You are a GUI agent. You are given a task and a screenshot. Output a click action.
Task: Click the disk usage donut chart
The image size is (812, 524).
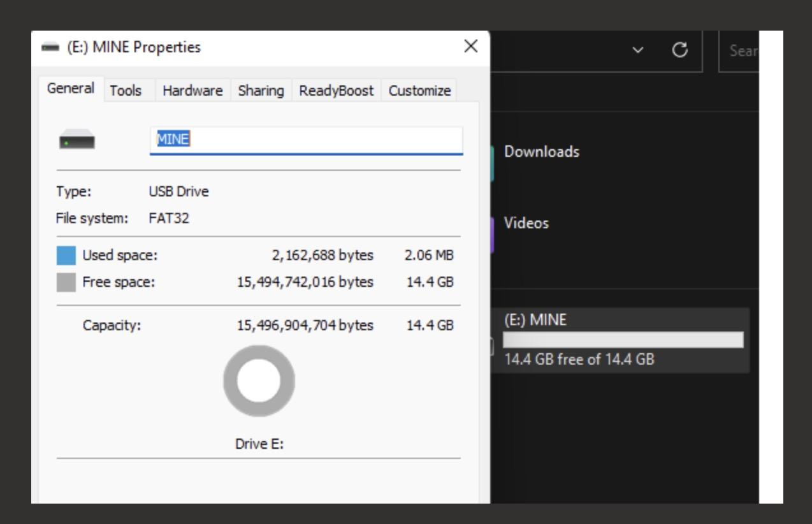pyautogui.click(x=259, y=381)
